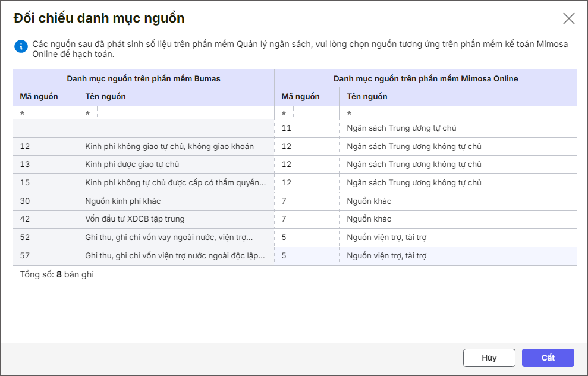Viewport: 588px width, 376px height.
Task: Click the Vốn đầu tư XDCB tập trung row
Action: [135, 219]
